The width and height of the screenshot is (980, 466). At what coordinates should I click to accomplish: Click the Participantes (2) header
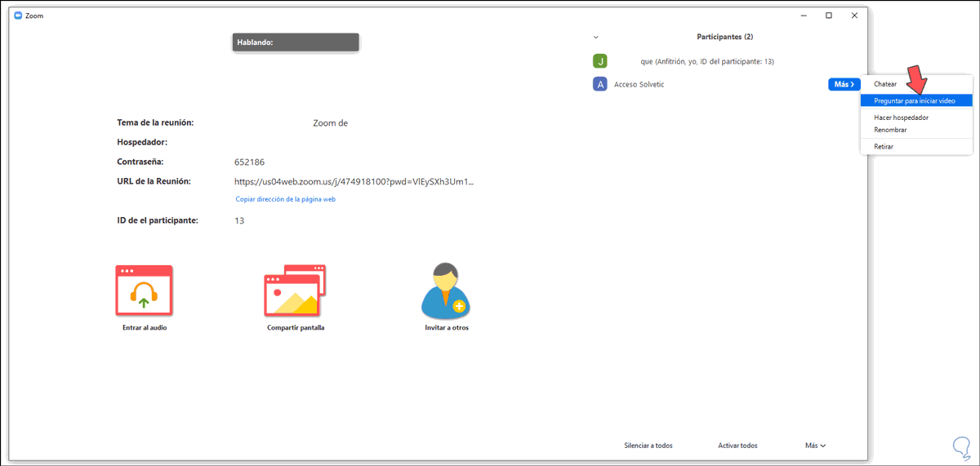click(724, 38)
